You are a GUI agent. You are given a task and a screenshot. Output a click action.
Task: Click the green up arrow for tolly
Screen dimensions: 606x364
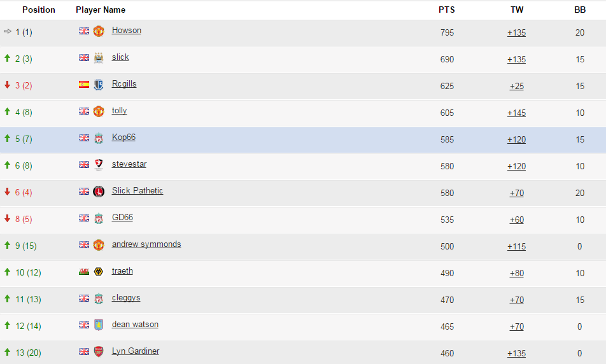click(7, 111)
